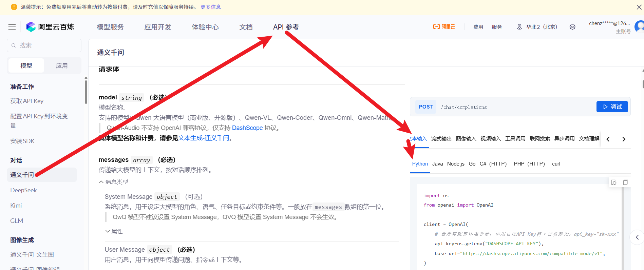Click the blue 调试 button

pyautogui.click(x=612, y=107)
